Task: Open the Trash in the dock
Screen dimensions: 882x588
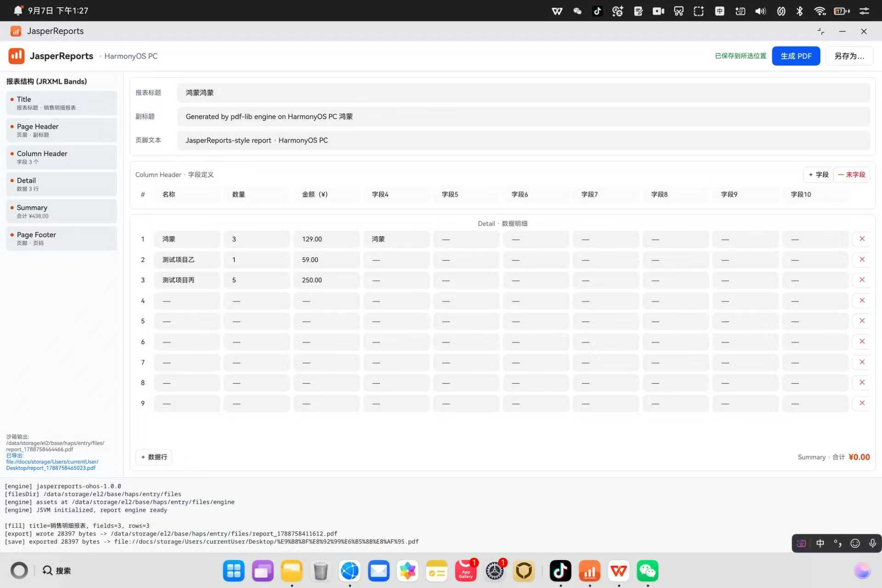Action: click(x=321, y=571)
